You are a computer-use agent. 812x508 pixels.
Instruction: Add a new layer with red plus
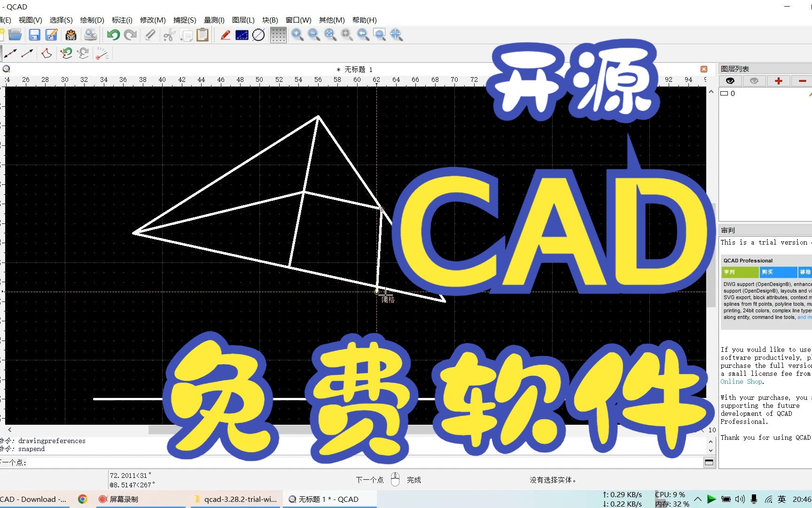[x=779, y=81]
